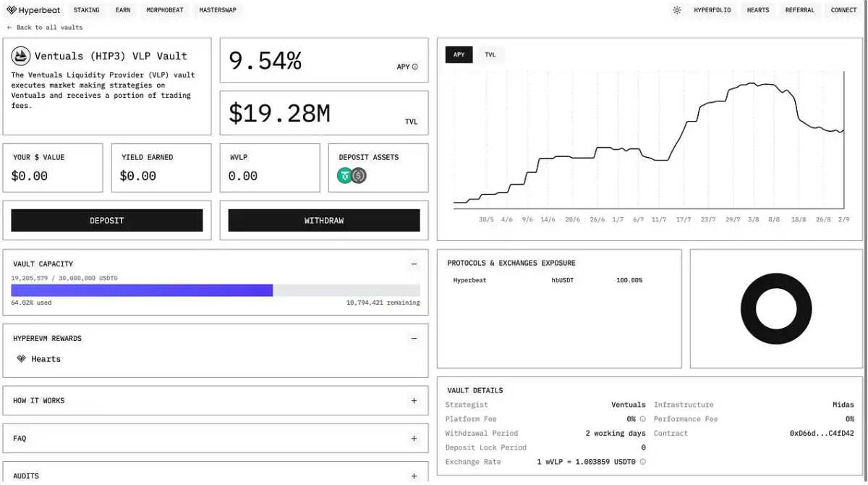Image resolution: width=868 pixels, height=485 pixels.
Task: Click Back to all vaults link
Action: point(44,27)
